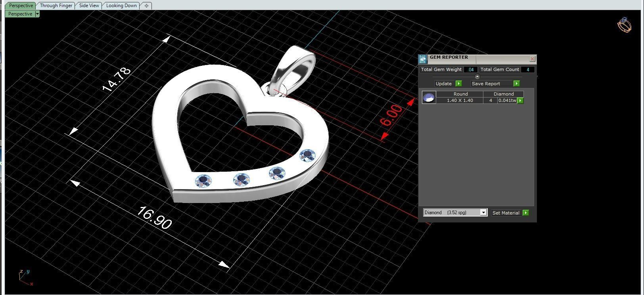
Task: Close the Gem Reporter panel
Action: coord(532,59)
